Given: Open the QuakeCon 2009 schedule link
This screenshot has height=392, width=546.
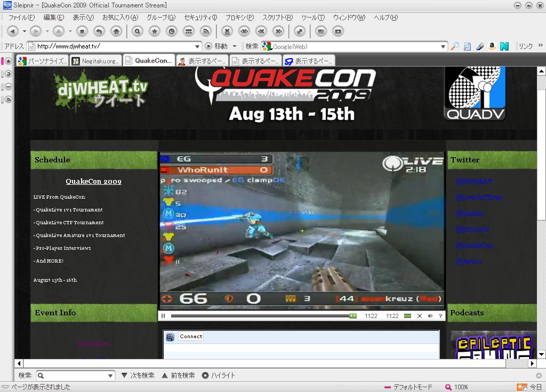Looking at the screenshot, I should pos(94,181).
